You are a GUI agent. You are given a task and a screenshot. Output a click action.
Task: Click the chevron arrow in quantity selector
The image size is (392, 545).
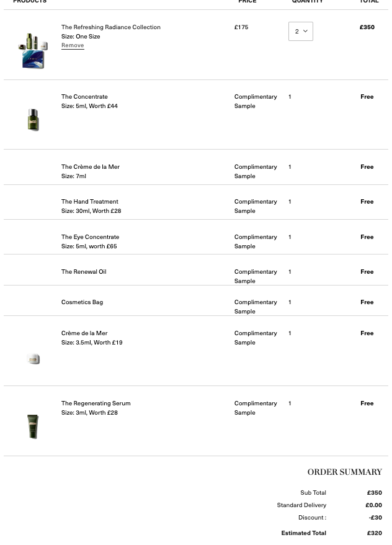tap(306, 31)
